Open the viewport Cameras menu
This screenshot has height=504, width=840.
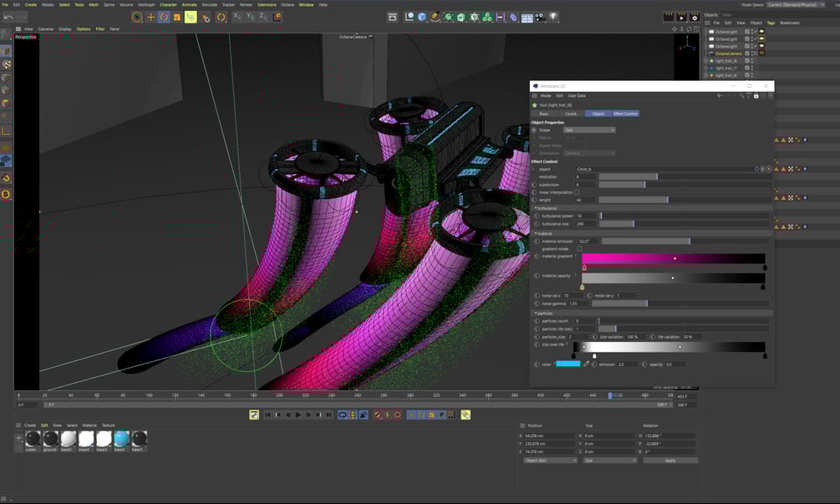pyautogui.click(x=45, y=29)
